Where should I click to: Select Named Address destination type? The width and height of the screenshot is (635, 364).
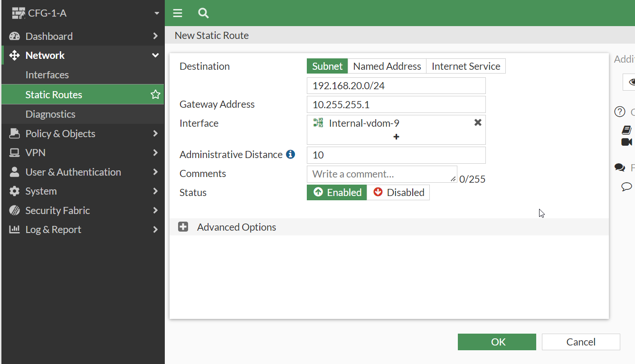(x=387, y=66)
